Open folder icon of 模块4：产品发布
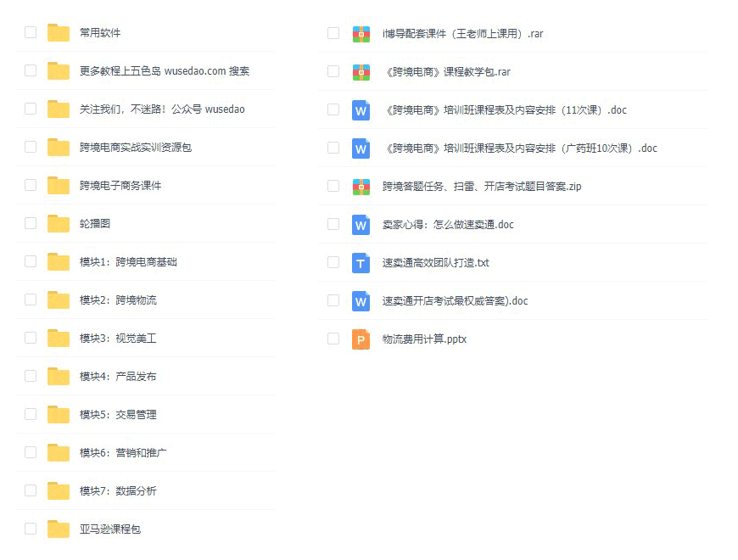 59,376
